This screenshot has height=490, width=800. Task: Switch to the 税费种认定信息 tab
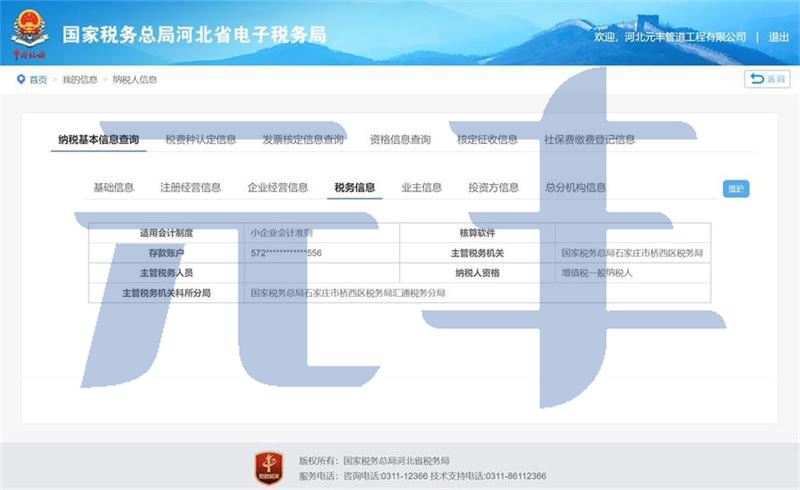[200, 140]
